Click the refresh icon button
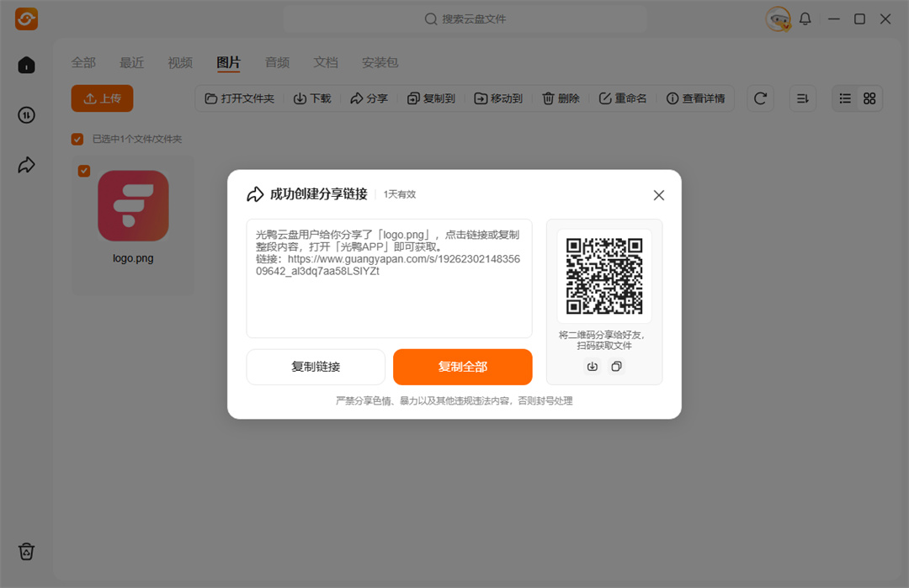Viewport: 909px width, 588px height. click(760, 98)
